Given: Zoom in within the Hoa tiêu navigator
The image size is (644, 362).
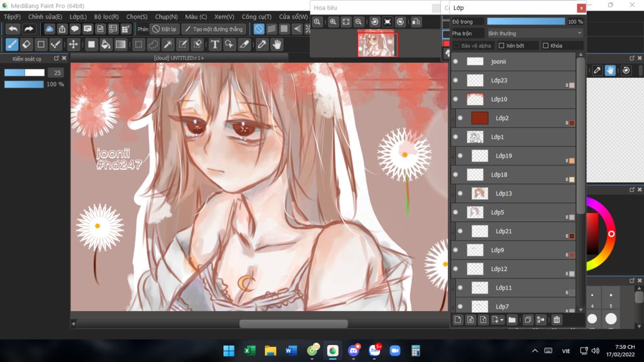Looking at the screenshot, I should coord(333,22).
